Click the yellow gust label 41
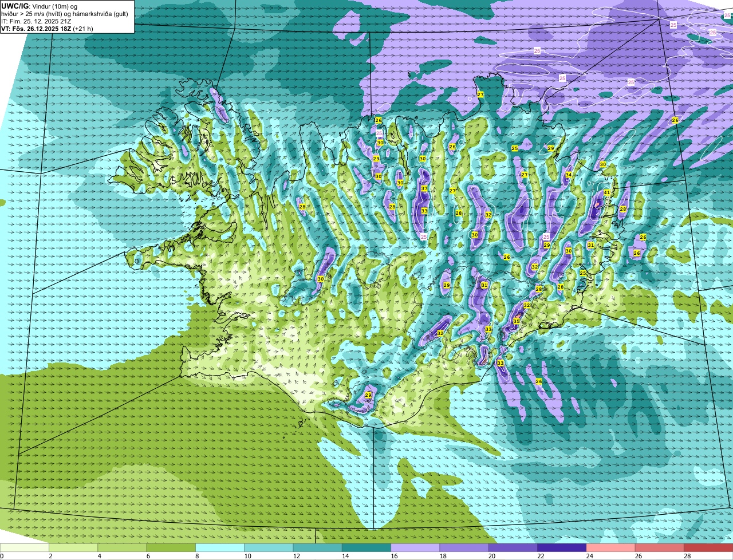 pyautogui.click(x=607, y=192)
